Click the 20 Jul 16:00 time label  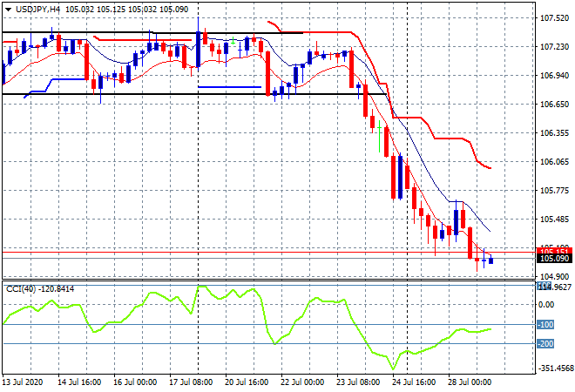[247, 382]
